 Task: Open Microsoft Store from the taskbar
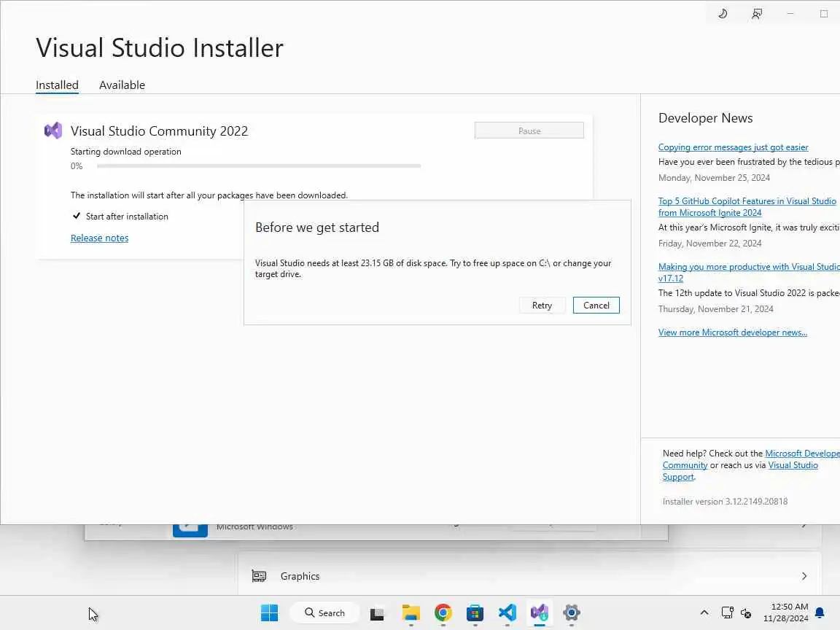coord(475,612)
